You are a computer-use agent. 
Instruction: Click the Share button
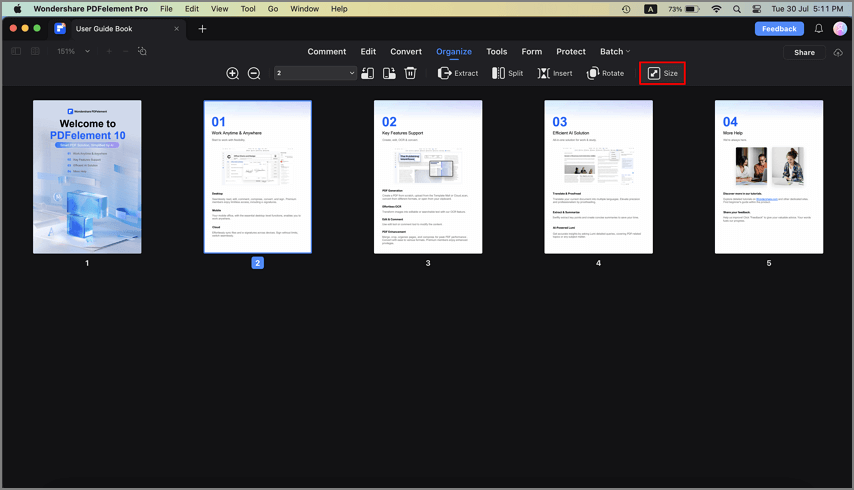coord(804,52)
